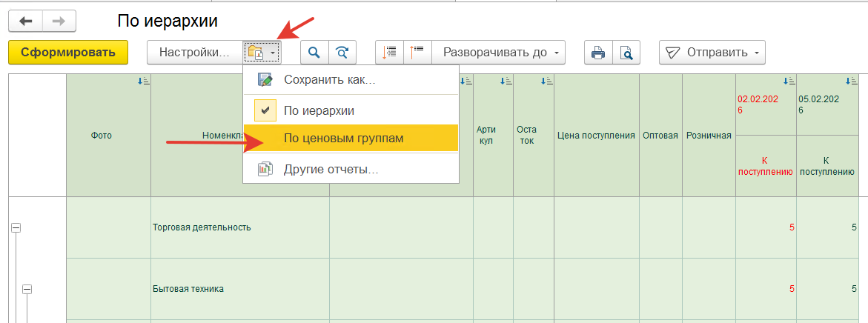Image resolution: width=868 pixels, height=323 pixels.
Task: Click the magnifier search icon
Action: (314, 53)
